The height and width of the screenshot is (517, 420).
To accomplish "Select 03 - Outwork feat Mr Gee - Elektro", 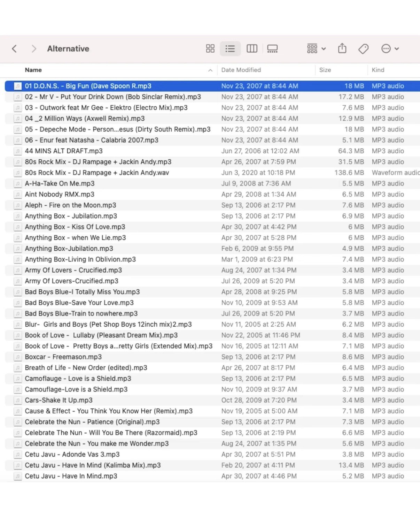I will click(106, 108).
